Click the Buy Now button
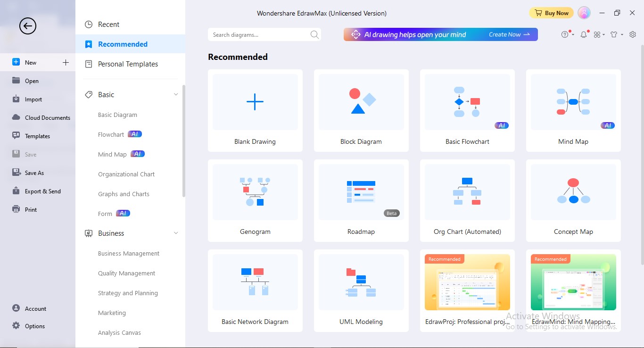 point(551,13)
